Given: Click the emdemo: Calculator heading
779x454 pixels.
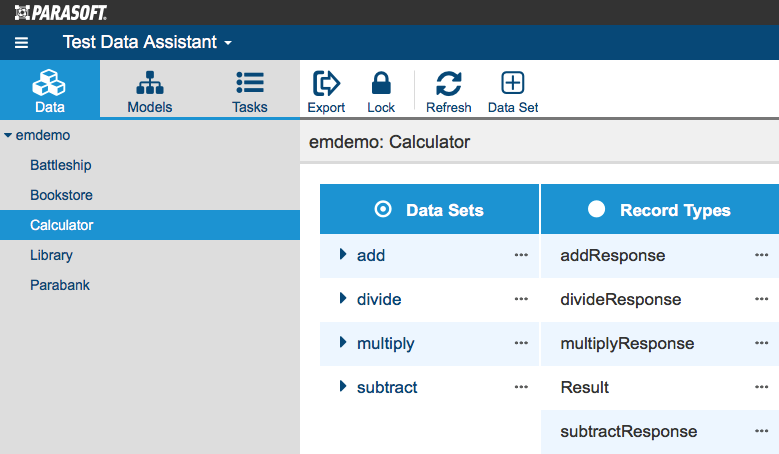Looking at the screenshot, I should tap(389, 142).
